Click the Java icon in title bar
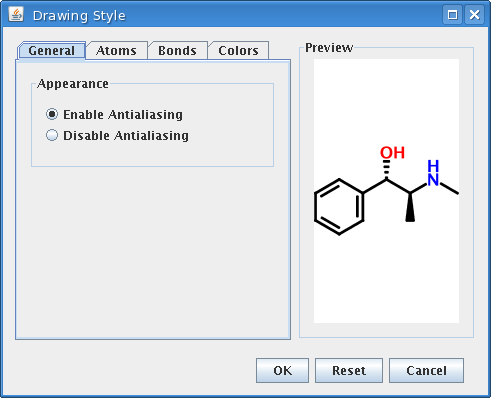 pyautogui.click(x=16, y=15)
